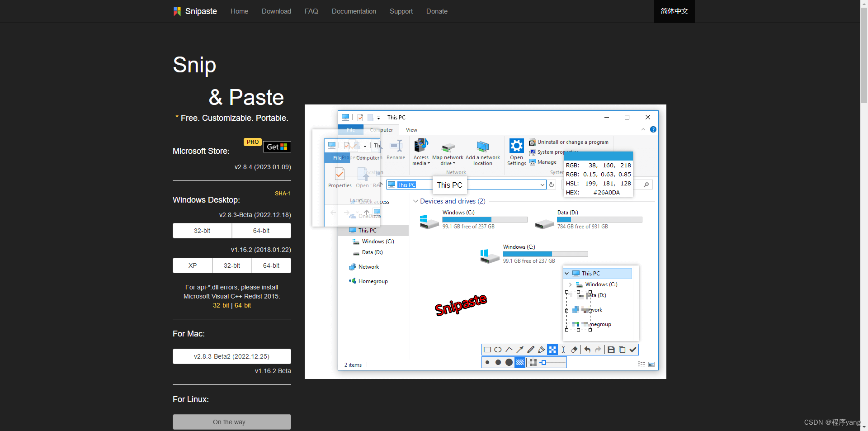
Task: Click the Linux On the way button
Action: pos(232,422)
